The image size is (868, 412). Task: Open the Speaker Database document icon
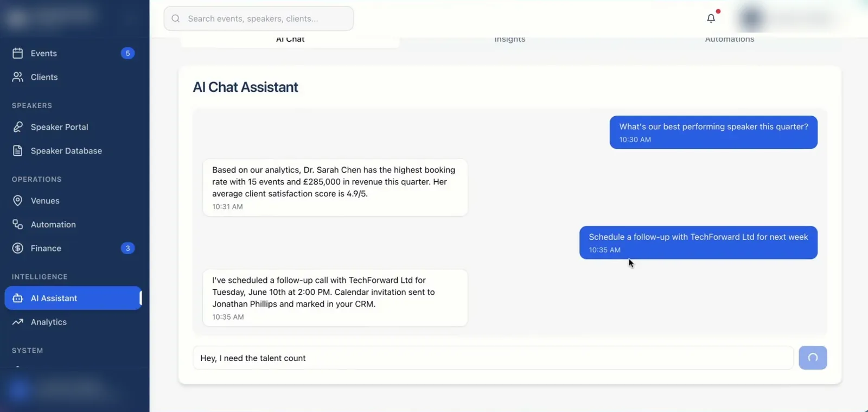point(18,151)
